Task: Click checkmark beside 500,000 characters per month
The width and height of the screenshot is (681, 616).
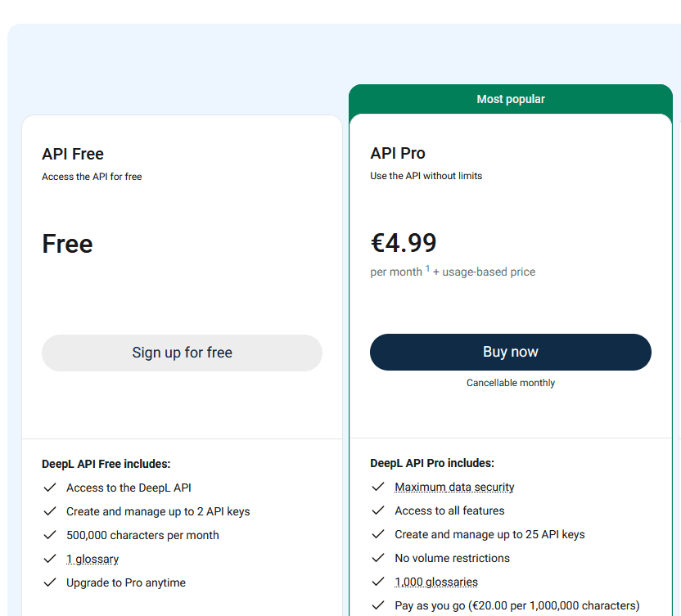Action: [x=49, y=535]
